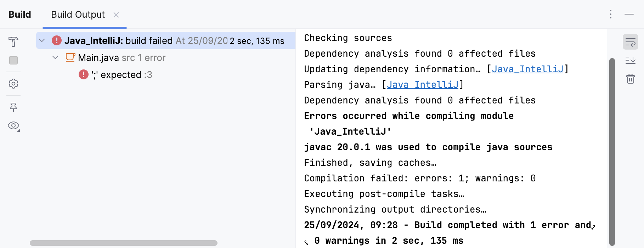Pin the Build Output tab
This screenshot has width=644, height=248.
pyautogui.click(x=13, y=107)
